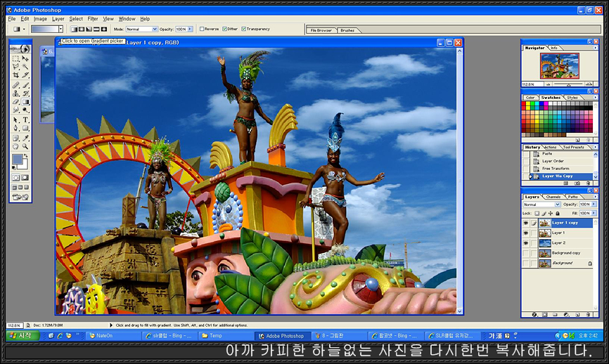The height and width of the screenshot is (364, 609).
Task: Select the Background copy layer
Action: [566, 252]
